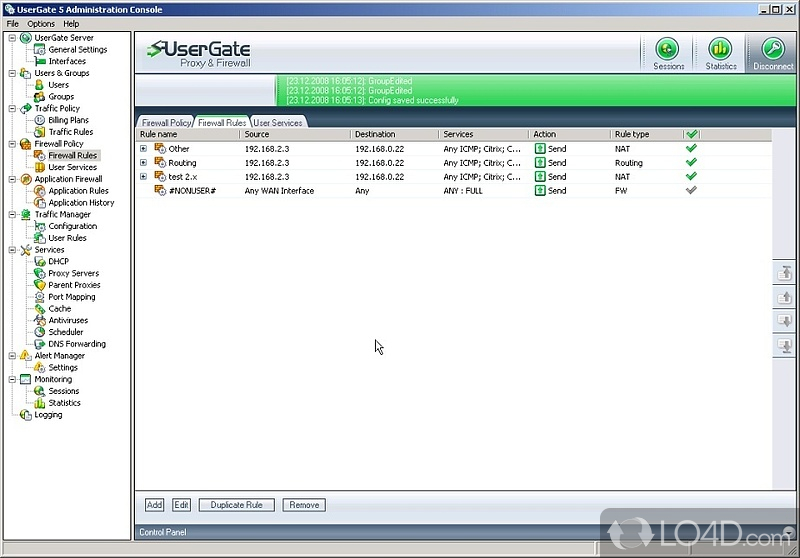Toggle enabled checkmark for Other rule

click(691, 148)
